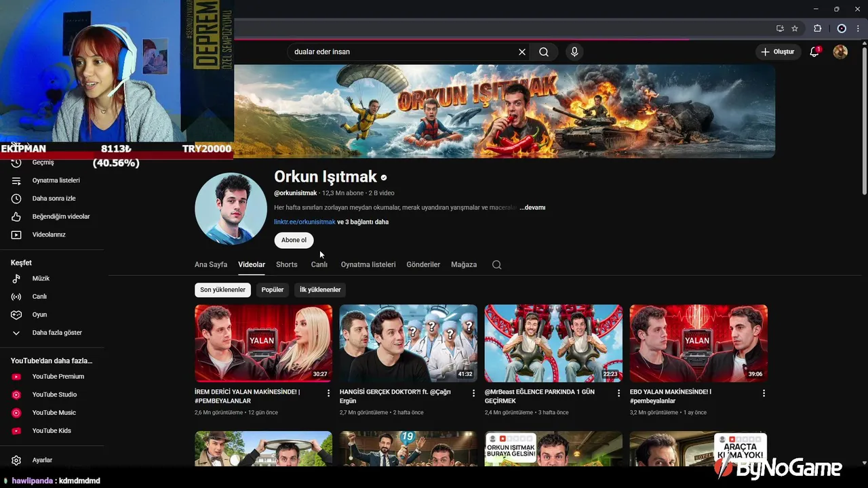The image size is (868, 488).
Task: Search within the channel magnifier icon
Action: pyautogui.click(x=496, y=264)
